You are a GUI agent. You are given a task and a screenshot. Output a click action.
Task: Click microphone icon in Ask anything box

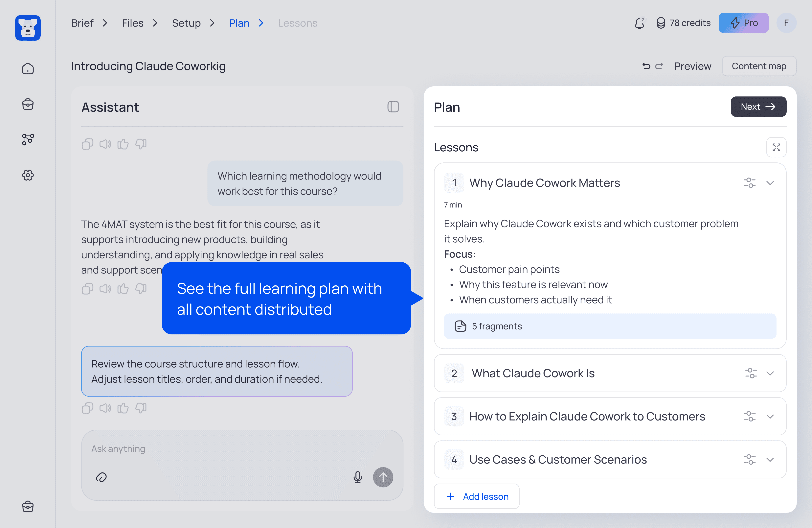pos(358,477)
